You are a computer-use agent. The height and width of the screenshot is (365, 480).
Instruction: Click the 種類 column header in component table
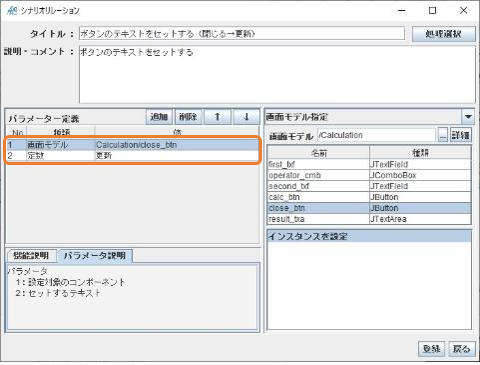tap(420, 153)
